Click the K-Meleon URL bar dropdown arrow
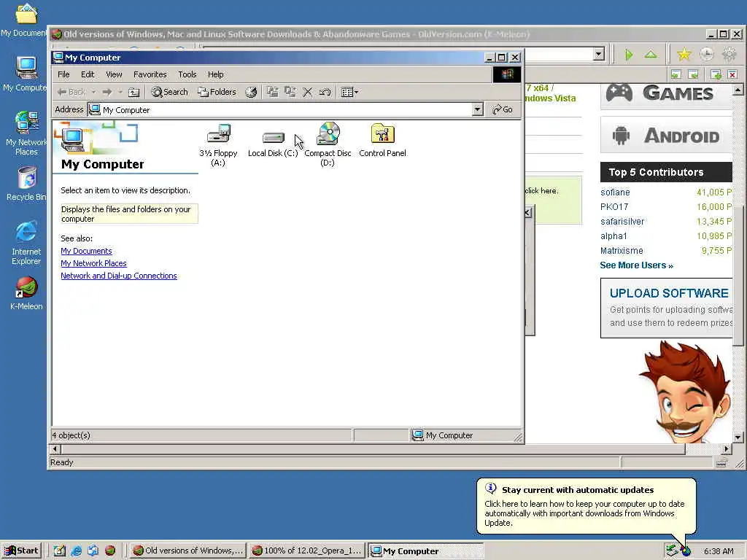 (599, 54)
